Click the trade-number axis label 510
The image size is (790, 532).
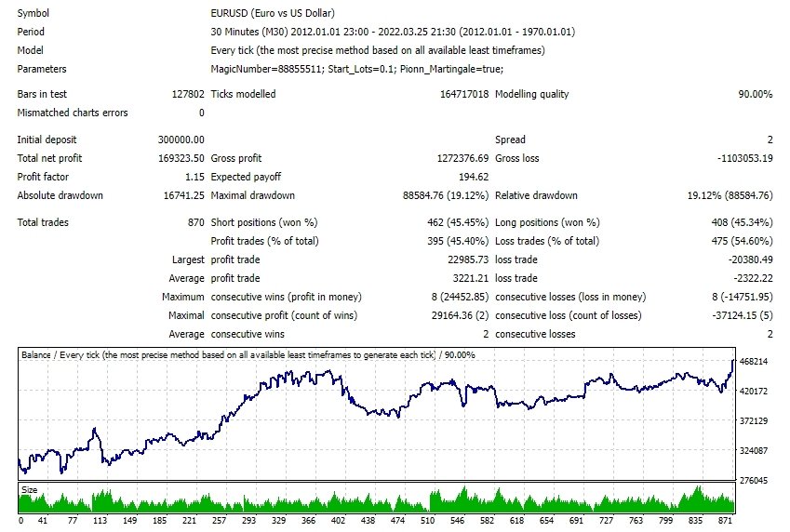tap(427, 521)
